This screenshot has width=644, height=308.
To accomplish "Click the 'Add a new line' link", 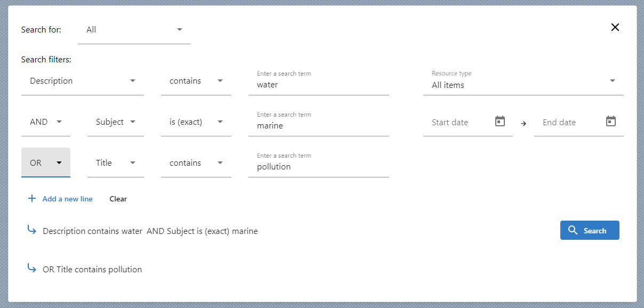I will click(x=67, y=199).
